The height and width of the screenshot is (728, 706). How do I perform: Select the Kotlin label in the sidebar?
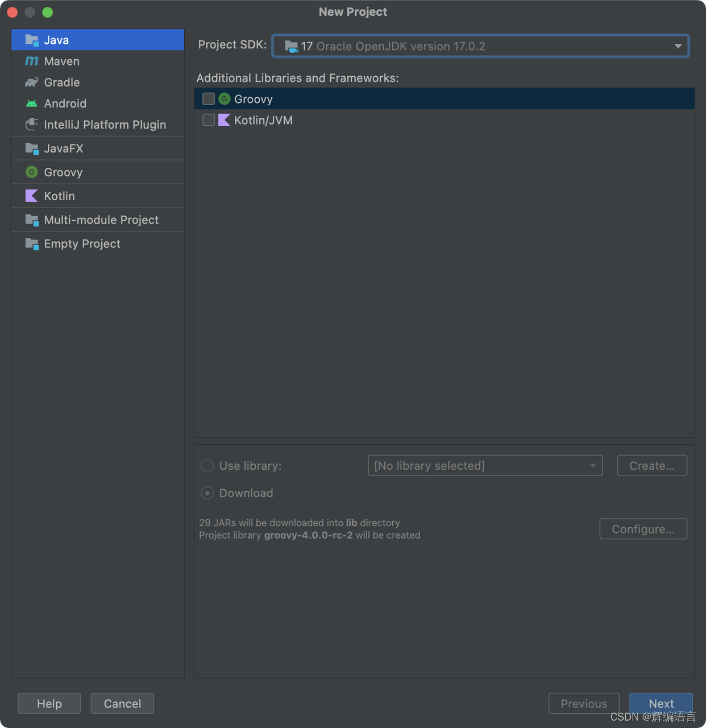click(x=60, y=196)
